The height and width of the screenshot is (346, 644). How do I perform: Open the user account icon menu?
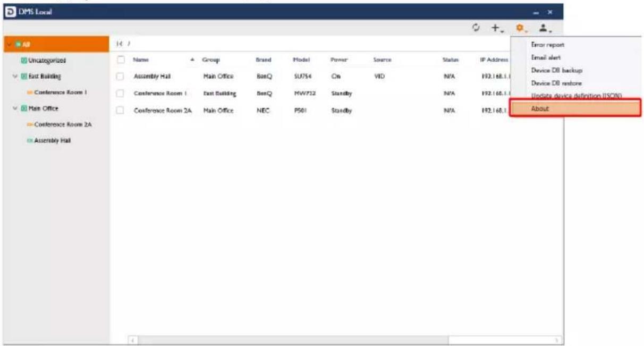(545, 29)
